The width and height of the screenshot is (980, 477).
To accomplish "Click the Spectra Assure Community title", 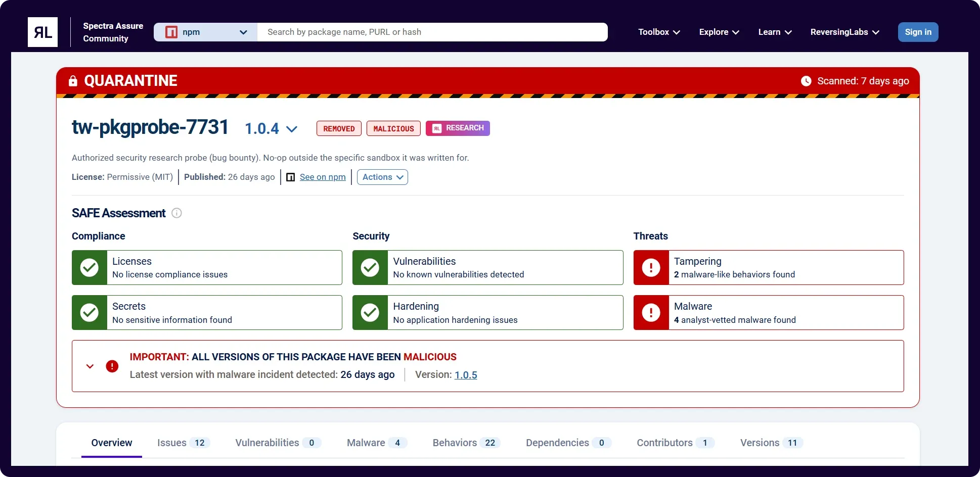I will 113,32.
